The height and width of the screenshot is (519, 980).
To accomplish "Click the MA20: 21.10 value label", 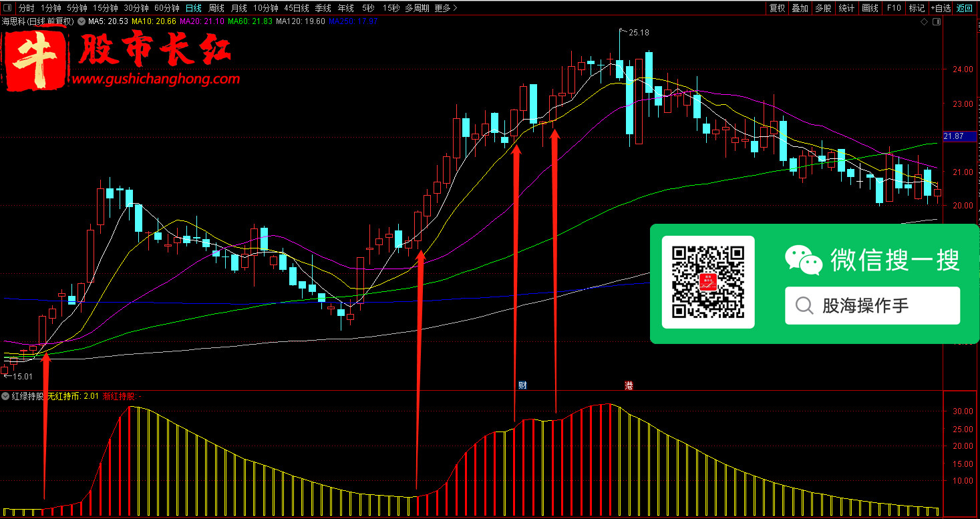I will [202, 21].
